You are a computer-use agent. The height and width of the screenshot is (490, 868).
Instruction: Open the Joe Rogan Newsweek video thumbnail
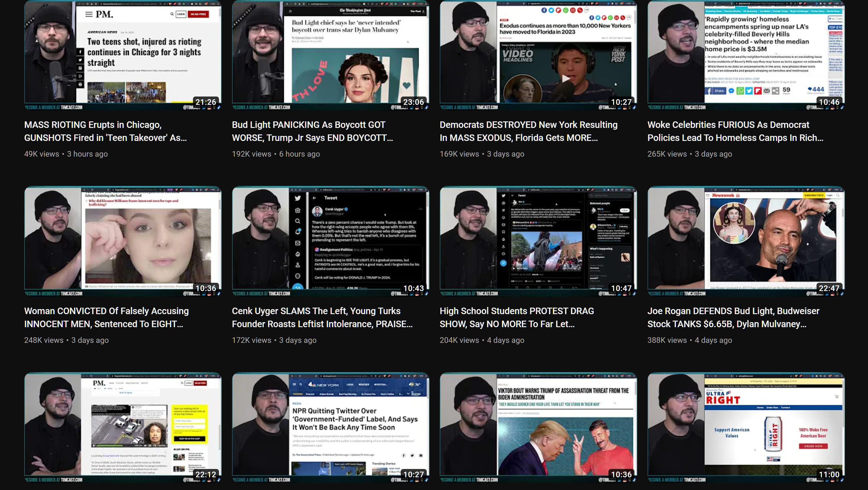746,241
